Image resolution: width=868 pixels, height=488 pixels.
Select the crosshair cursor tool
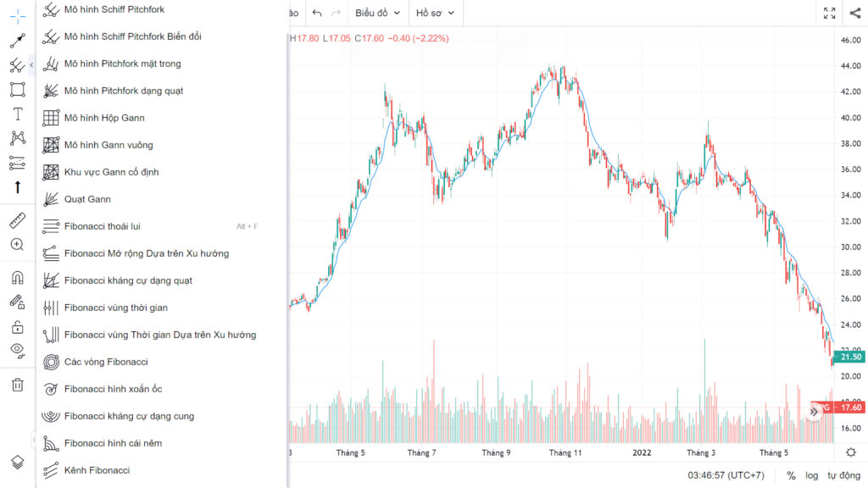click(x=17, y=16)
